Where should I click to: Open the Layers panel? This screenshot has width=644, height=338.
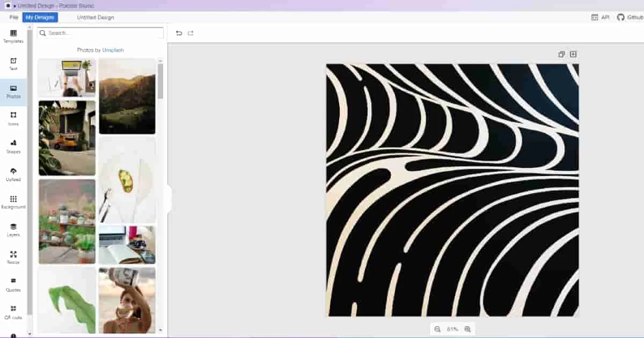pos(13,230)
